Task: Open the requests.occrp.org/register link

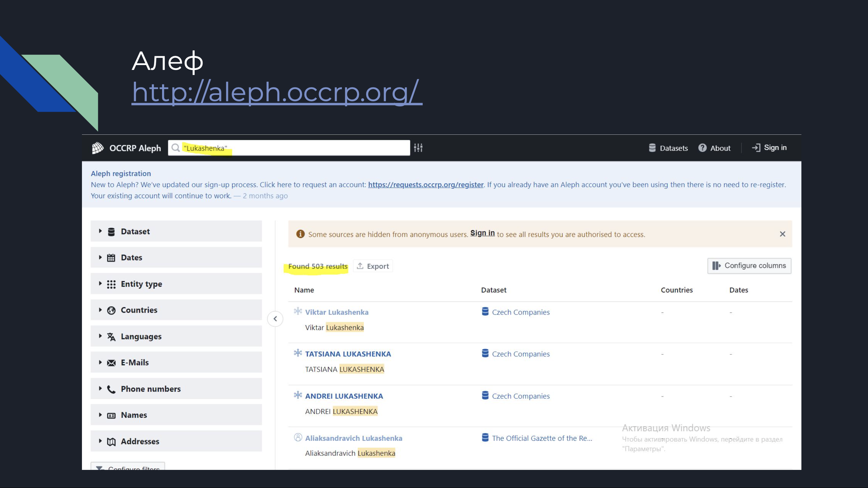Action: [426, 185]
